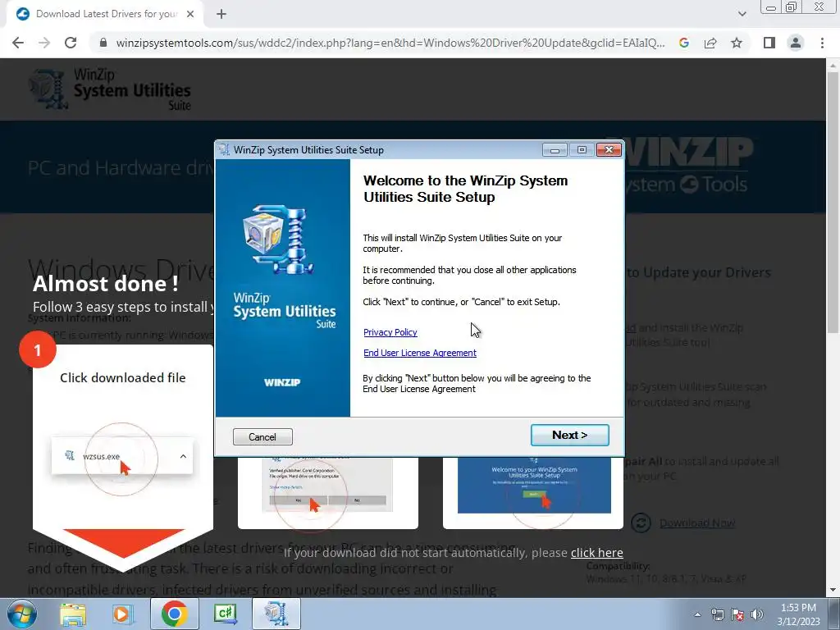This screenshot has width=840, height=630.
Task: Expand wzsus.exe download chevron in illustration
Action: (x=183, y=456)
